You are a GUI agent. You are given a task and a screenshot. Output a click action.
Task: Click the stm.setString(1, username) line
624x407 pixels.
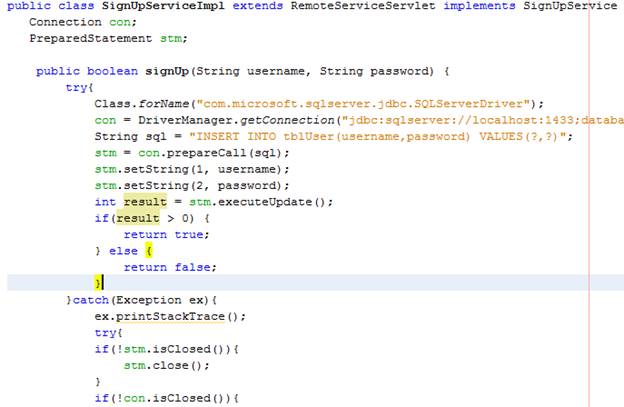click(192, 169)
